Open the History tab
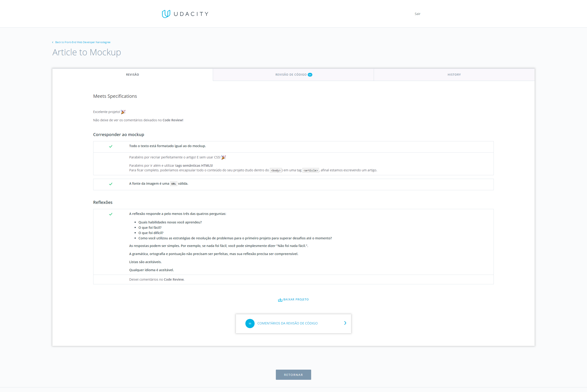Image resolution: width=587 pixels, height=392 pixels. pos(454,75)
